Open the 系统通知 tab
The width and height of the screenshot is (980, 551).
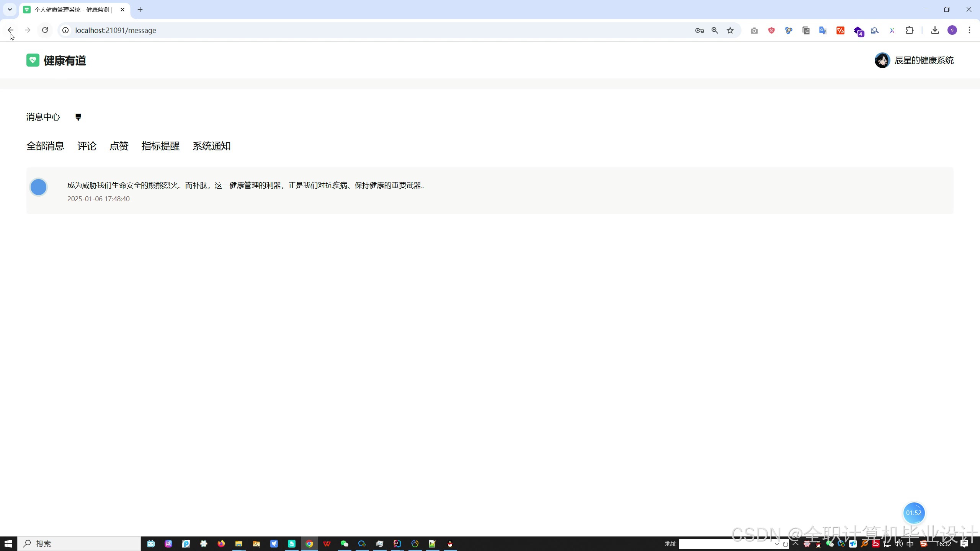pyautogui.click(x=211, y=146)
